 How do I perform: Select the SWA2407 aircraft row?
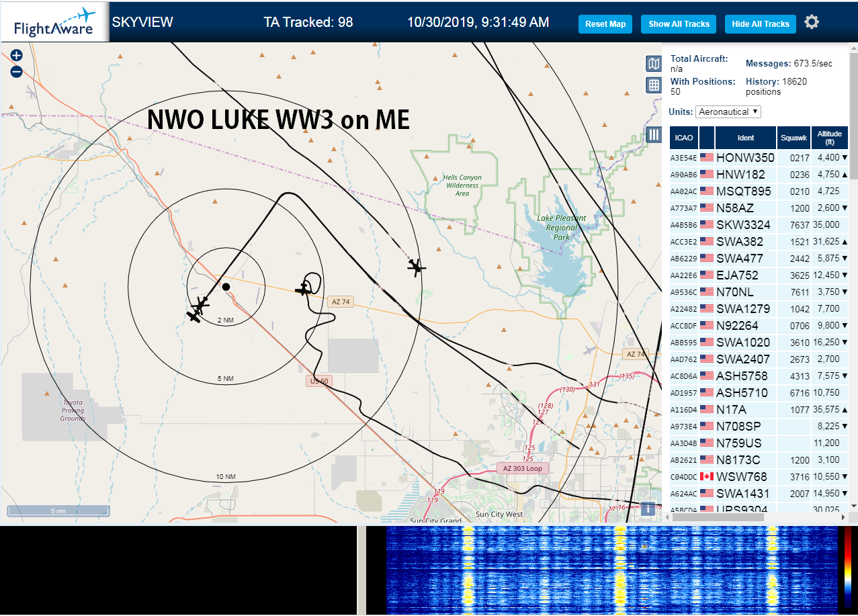759,359
